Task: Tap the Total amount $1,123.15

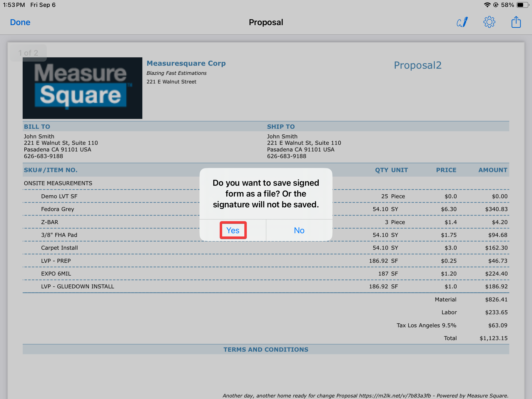Action: point(493,338)
